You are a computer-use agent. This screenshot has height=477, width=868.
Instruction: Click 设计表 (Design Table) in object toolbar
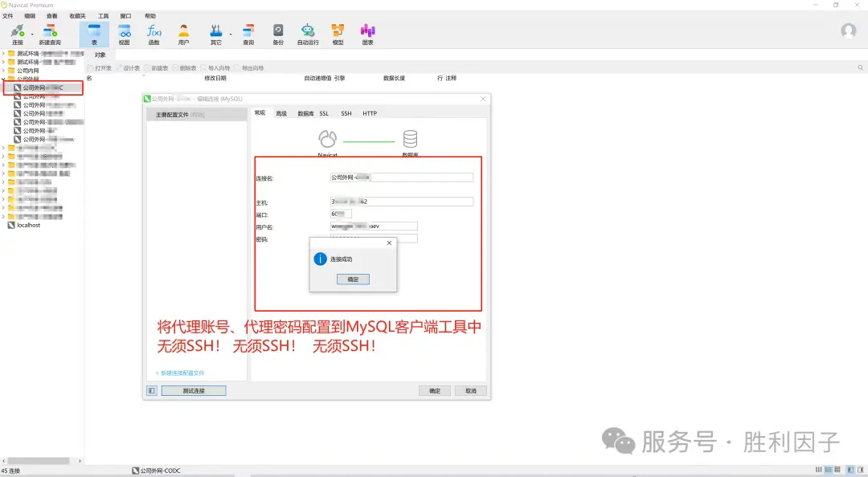pos(128,68)
